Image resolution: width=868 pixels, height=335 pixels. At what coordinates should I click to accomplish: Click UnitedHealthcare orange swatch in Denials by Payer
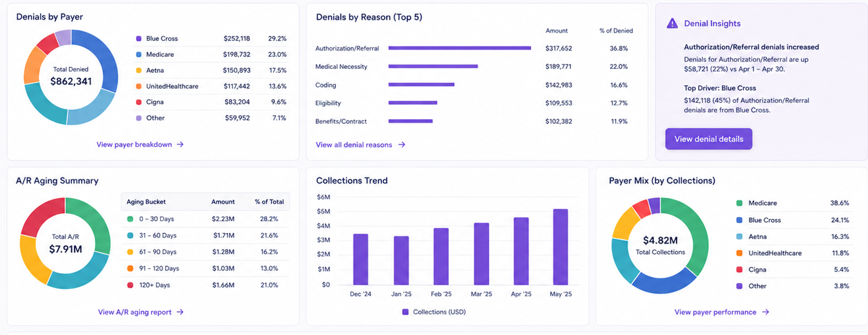tap(139, 86)
